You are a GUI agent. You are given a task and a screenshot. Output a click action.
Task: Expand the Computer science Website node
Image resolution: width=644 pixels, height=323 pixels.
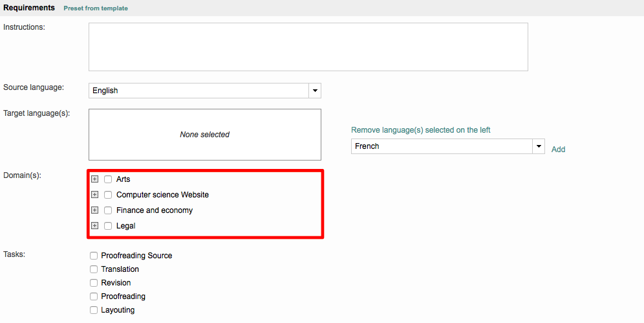tap(94, 195)
